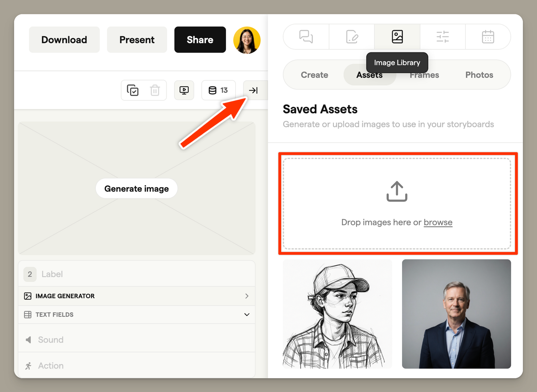Open the settings sliders panel icon
Viewport: 537px width, 392px height.
coord(443,37)
